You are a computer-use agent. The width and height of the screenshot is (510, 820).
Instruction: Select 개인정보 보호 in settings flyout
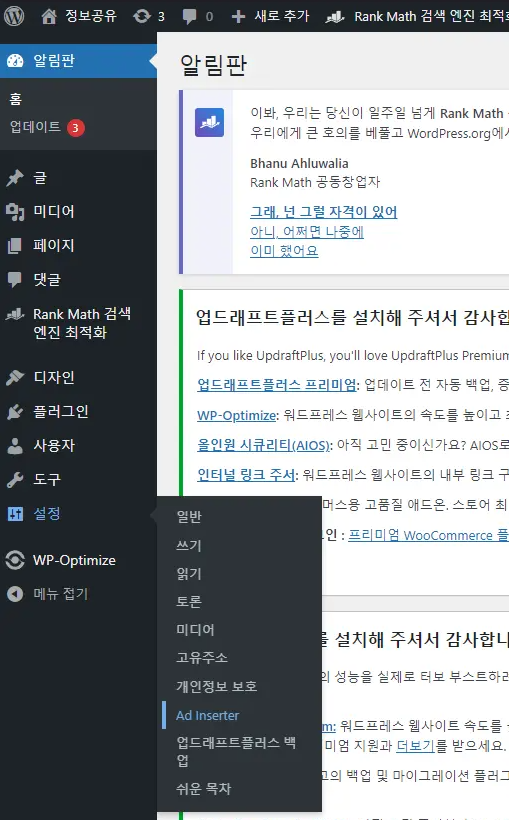(217, 686)
